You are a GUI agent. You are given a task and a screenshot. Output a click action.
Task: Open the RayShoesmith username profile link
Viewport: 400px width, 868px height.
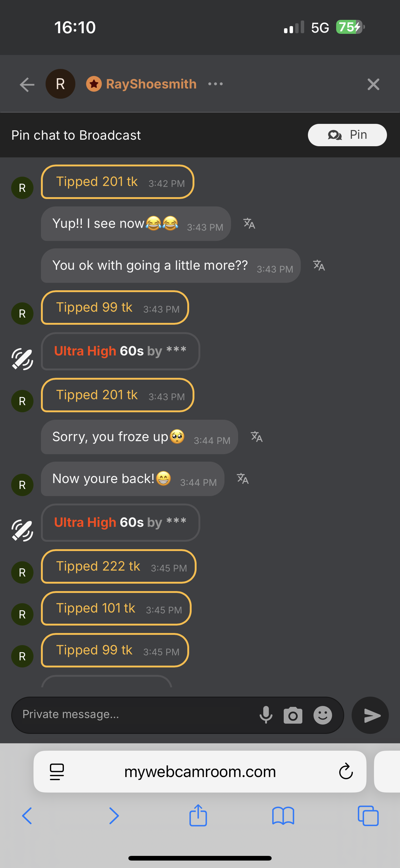151,84
